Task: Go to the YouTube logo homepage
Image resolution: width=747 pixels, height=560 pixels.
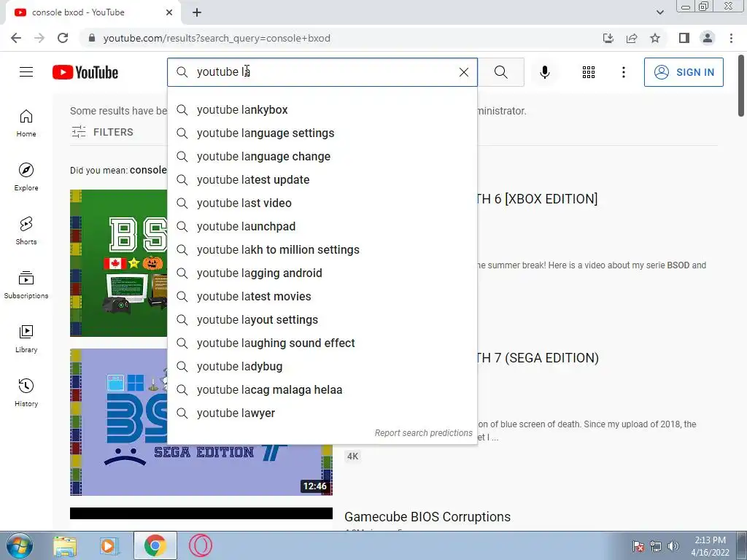Action: [x=85, y=72]
